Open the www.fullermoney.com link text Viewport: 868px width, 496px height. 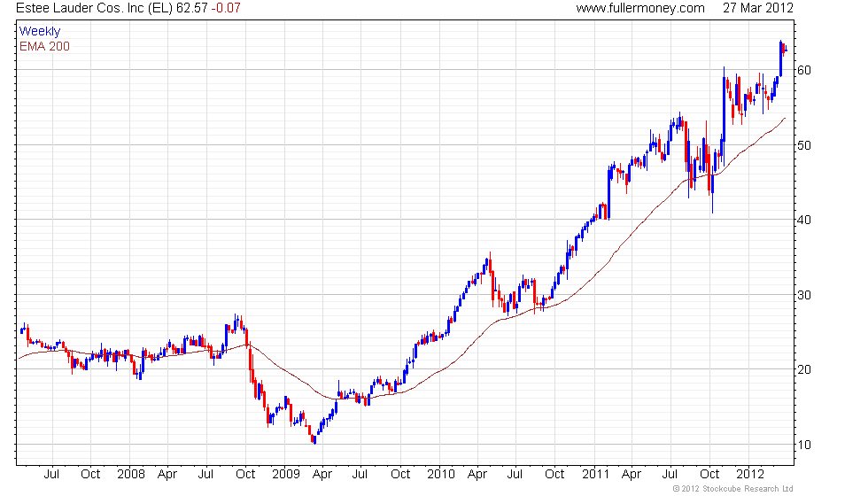(x=640, y=8)
